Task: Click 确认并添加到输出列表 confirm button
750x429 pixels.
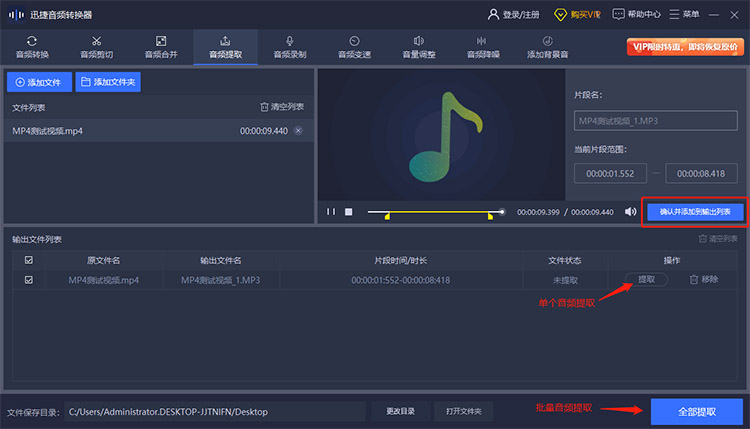Action: coord(695,212)
